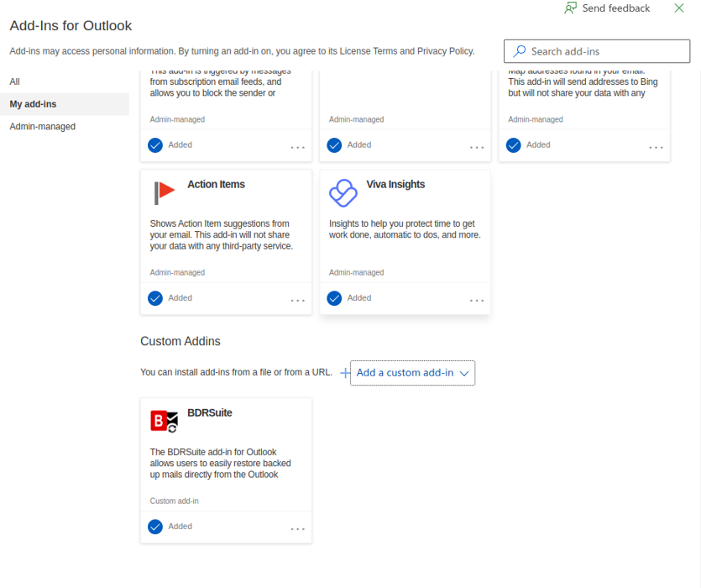
Task: Click the "Custom Addins" section heading
Action: pos(180,341)
